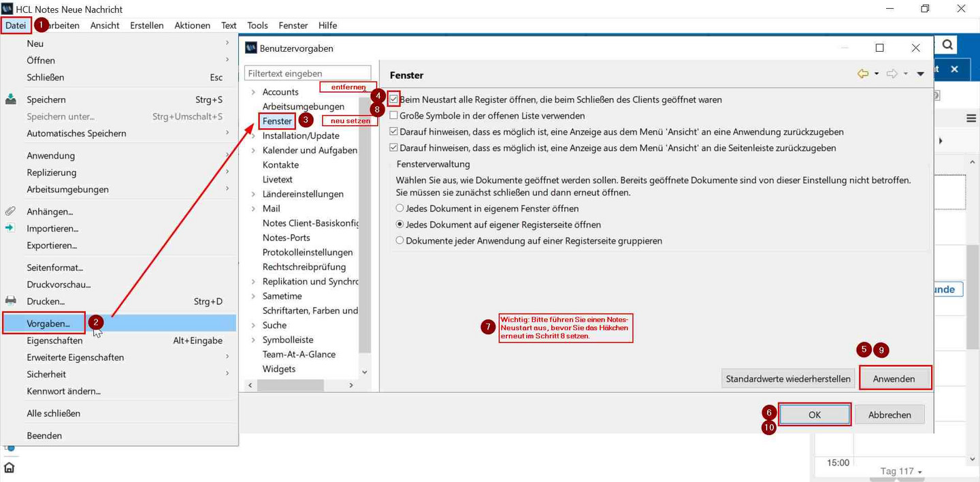Click the Anwenden button
Viewport: 980px width, 482px height.
[x=894, y=379]
